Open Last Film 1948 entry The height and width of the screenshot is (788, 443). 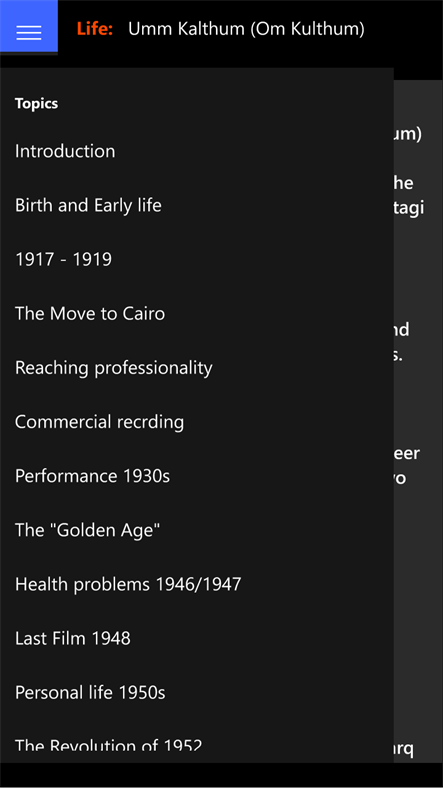[x=73, y=639]
